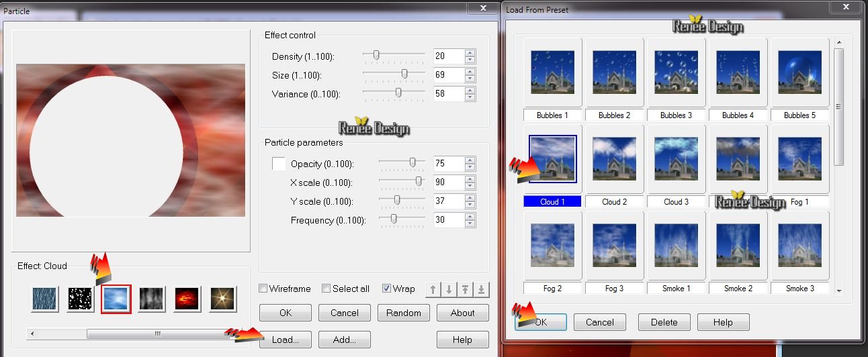The height and width of the screenshot is (357, 868).
Task: Open the Load... preset dialog
Action: [286, 340]
